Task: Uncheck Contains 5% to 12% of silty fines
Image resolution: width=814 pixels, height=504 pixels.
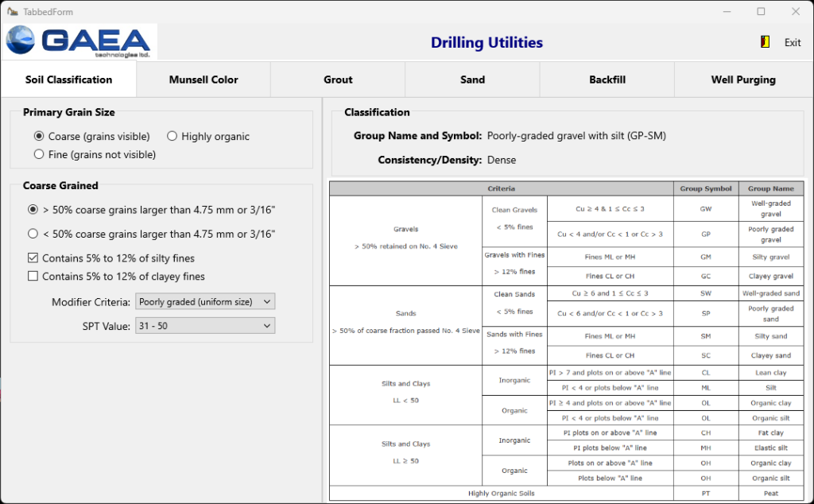Action: point(33,258)
